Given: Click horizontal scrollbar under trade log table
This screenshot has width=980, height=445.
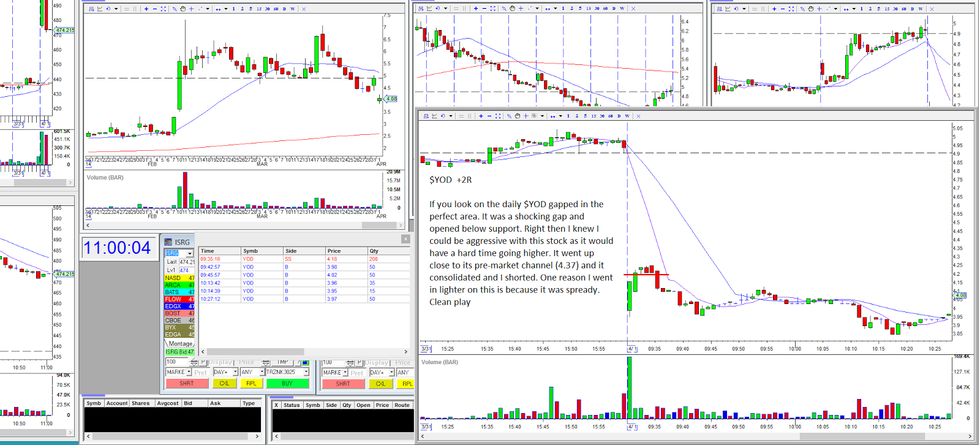Looking at the screenshot, I should [304, 352].
